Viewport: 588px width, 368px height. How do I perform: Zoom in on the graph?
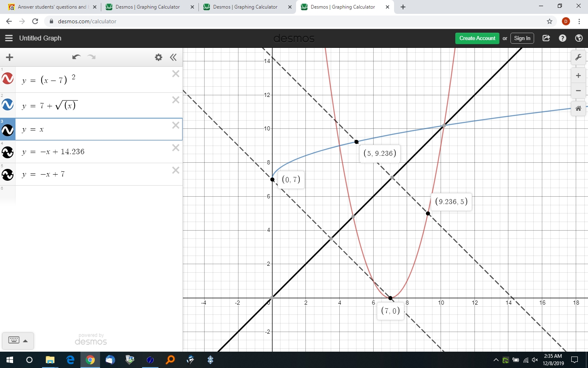click(578, 76)
